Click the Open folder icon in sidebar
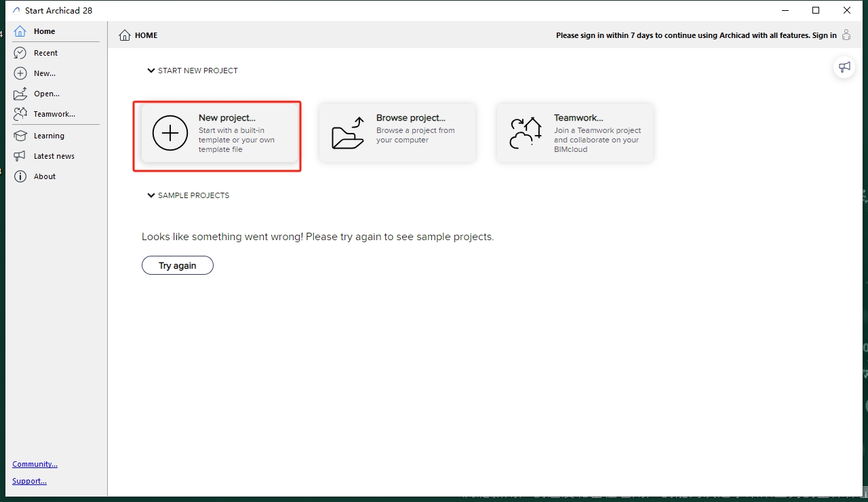Screen dimensions: 868x502 (20, 94)
